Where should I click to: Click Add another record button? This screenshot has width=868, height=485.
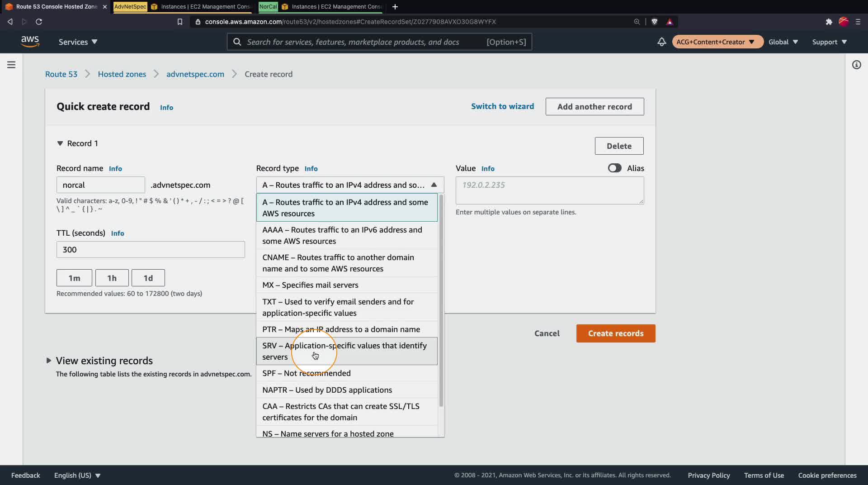[594, 107]
